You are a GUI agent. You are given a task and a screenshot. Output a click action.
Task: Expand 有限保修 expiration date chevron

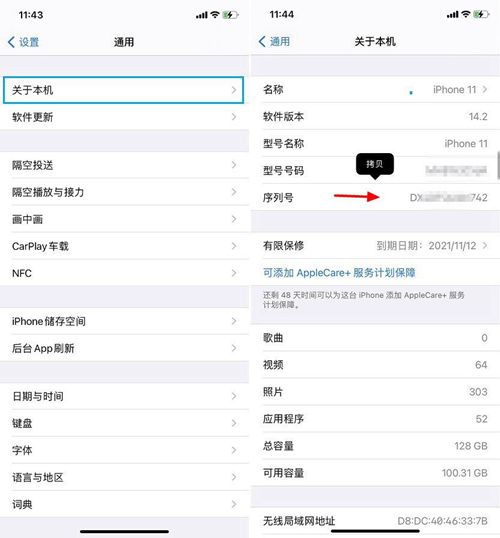pos(485,246)
